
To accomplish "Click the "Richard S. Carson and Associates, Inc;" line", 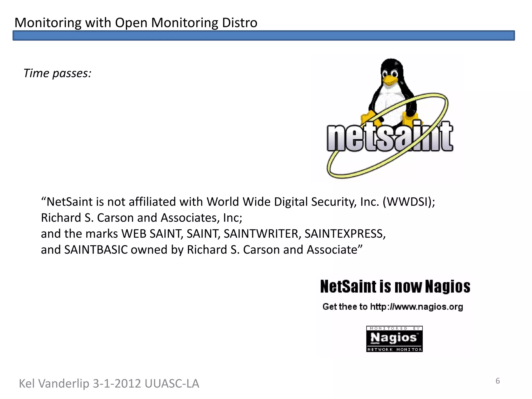I will click(142, 218).
